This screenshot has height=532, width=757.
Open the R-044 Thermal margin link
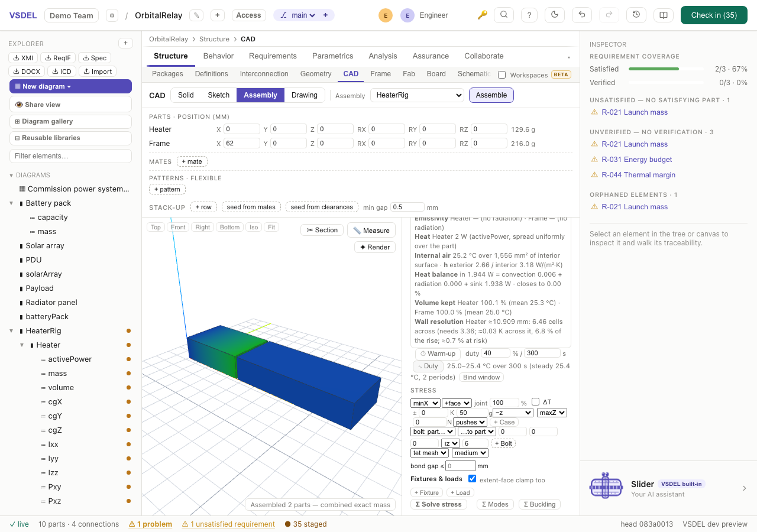(x=638, y=175)
